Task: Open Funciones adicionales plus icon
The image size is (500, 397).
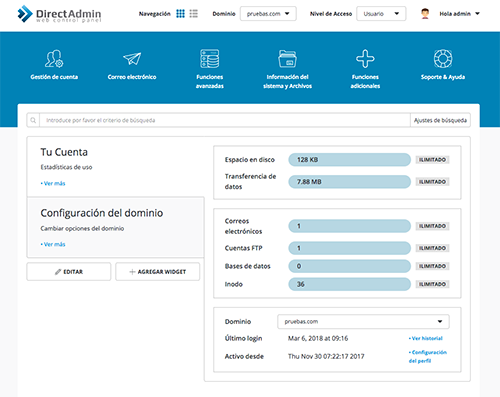Action: click(365, 59)
